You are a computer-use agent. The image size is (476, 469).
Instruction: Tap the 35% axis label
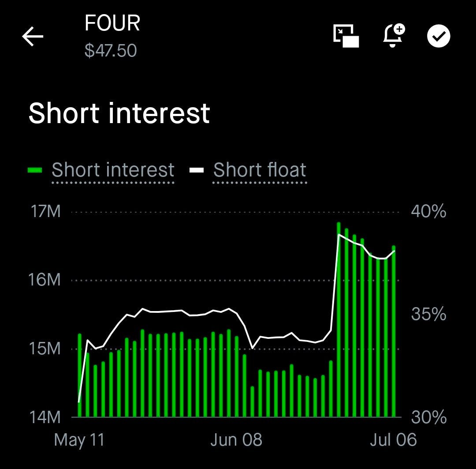[x=429, y=314]
